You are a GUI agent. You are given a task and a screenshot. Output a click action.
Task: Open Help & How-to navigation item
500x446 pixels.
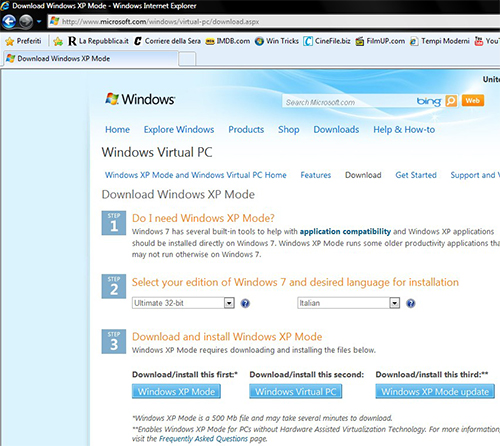coord(404,130)
